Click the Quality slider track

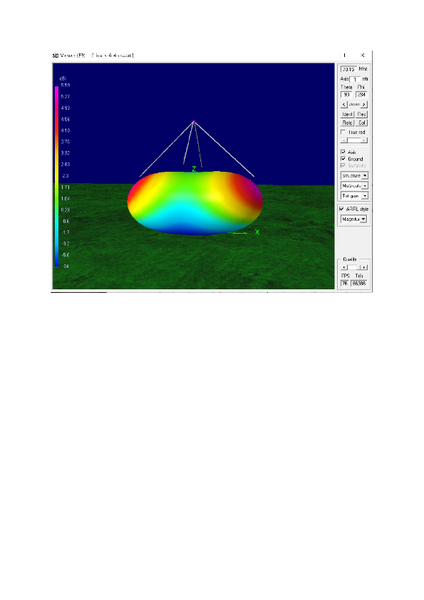pos(354,267)
